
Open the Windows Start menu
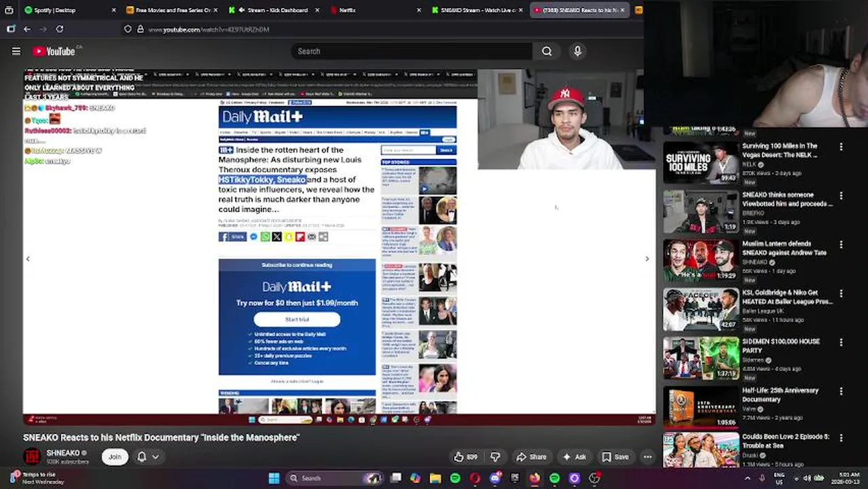tap(274, 478)
